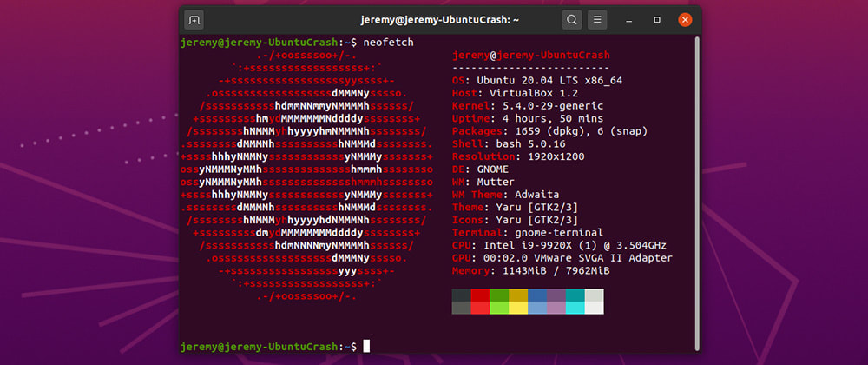
Task: Click the active prompt cursor block
Action: 366,347
